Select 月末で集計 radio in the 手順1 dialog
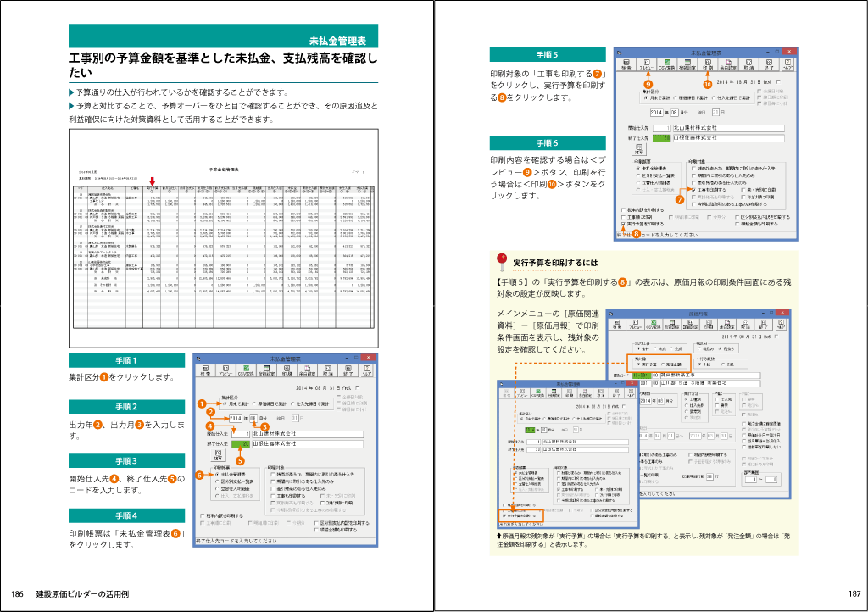The image size is (868, 612). pos(224,404)
